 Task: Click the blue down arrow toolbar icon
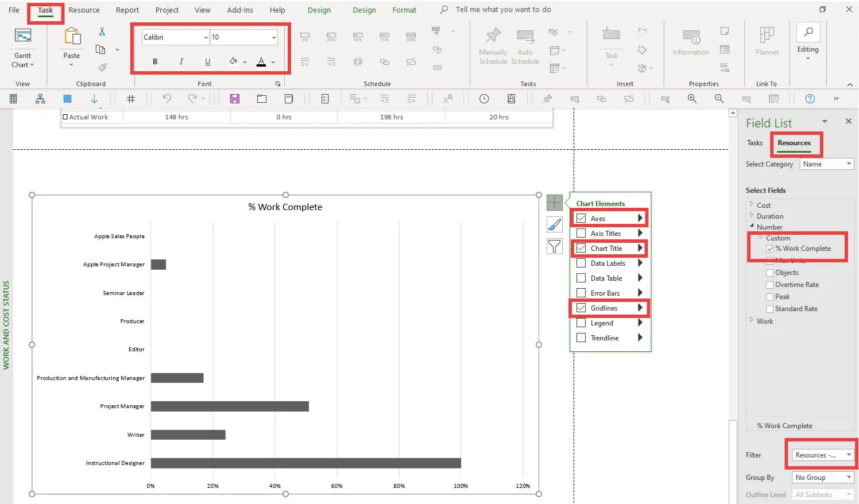point(95,99)
